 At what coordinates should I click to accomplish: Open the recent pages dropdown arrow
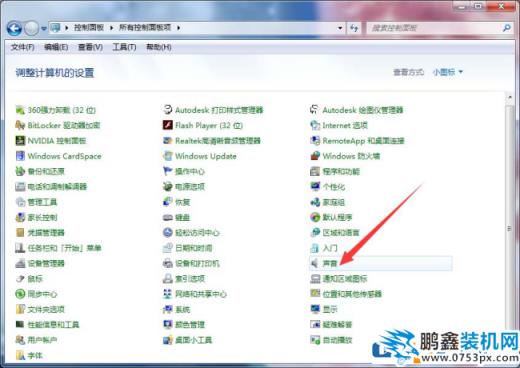click(44, 29)
